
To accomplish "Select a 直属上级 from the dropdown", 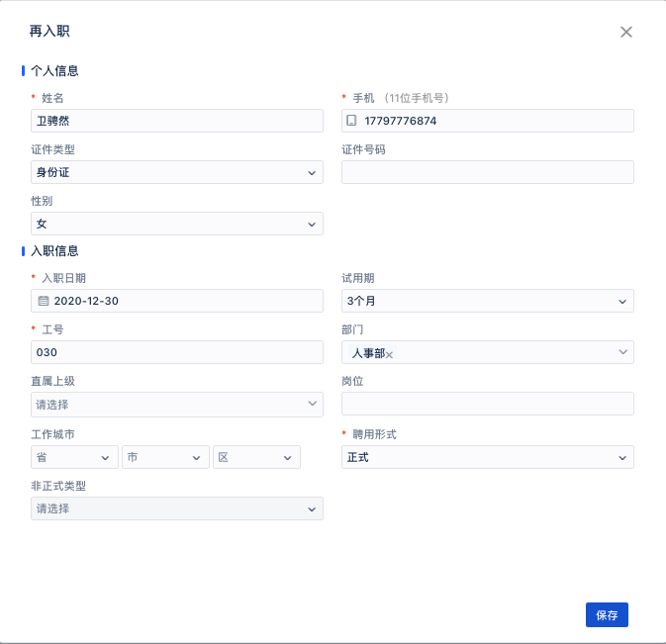I will (177, 405).
